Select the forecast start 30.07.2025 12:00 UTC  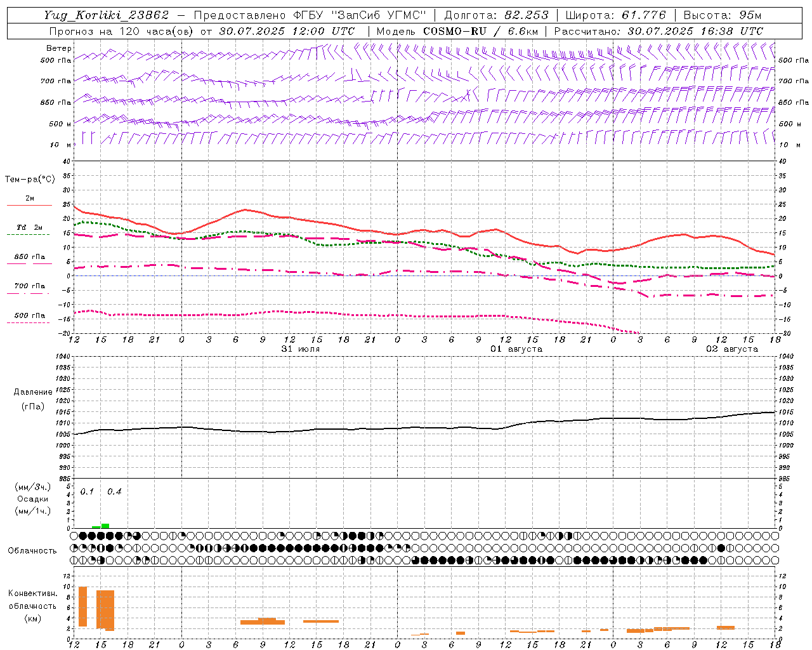click(287, 31)
